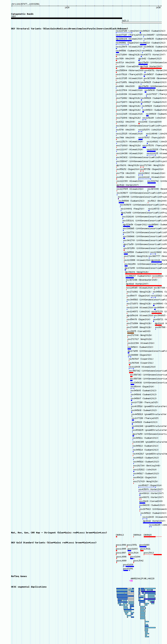Select variant esv7944 (Ahn2009)
The height and width of the screenshot is (644, 167).
coord(125,138)
